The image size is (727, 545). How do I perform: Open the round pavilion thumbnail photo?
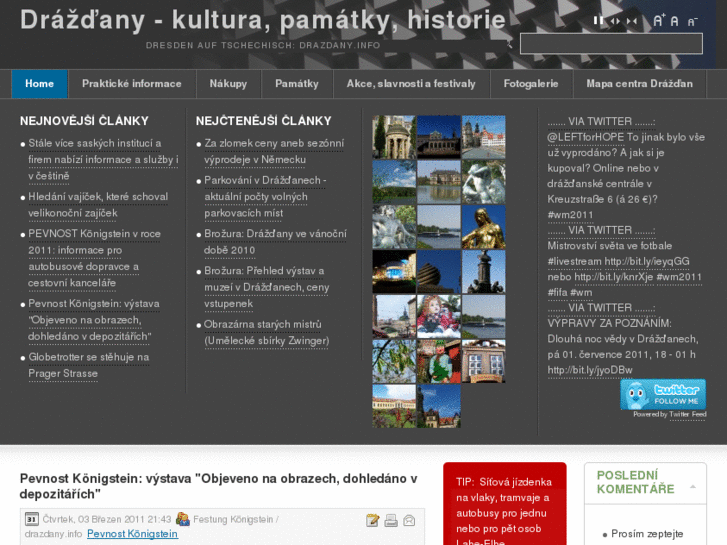tap(394, 137)
